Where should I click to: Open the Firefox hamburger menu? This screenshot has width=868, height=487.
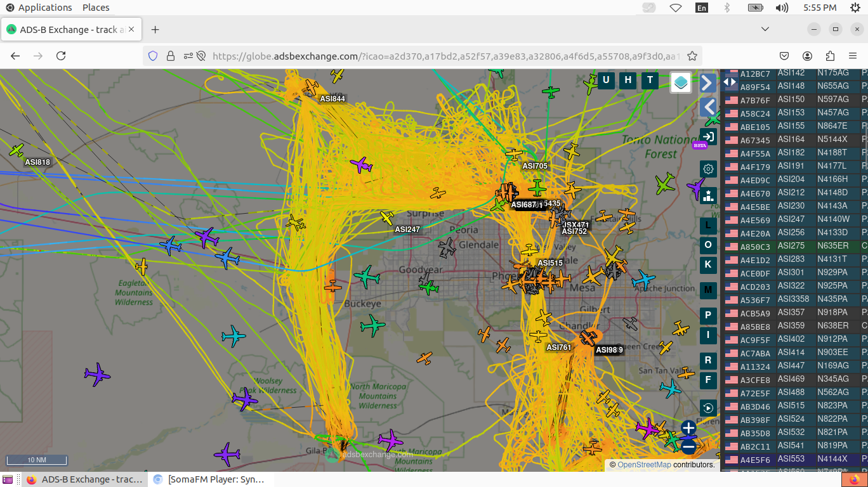[x=853, y=56]
